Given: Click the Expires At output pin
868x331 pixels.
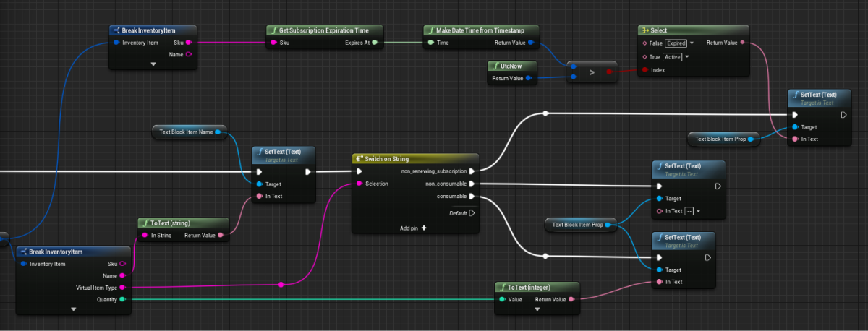Looking at the screenshot, I should pos(375,43).
